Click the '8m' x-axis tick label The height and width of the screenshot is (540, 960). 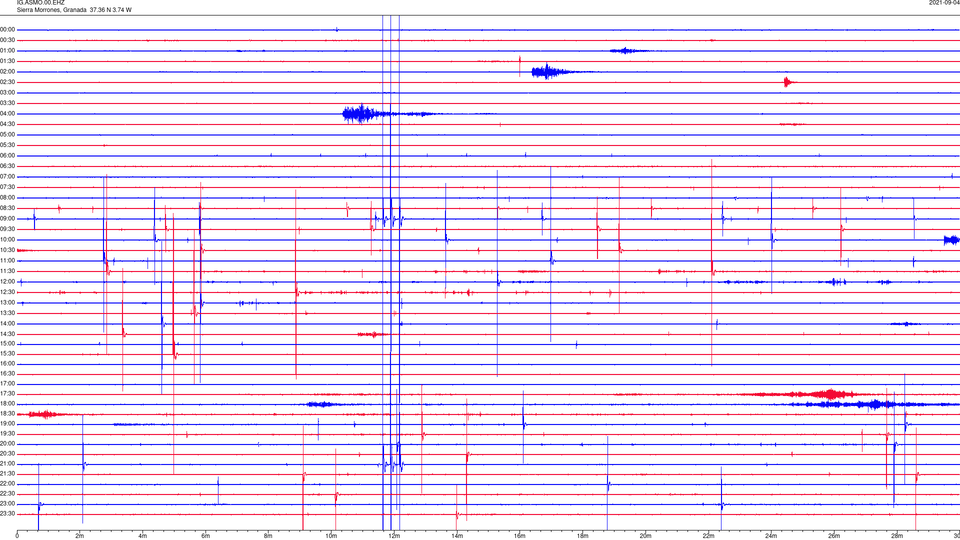tap(268, 536)
